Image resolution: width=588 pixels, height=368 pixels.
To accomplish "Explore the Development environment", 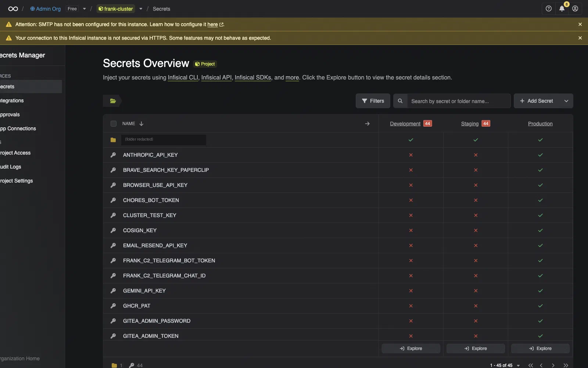I will point(411,348).
